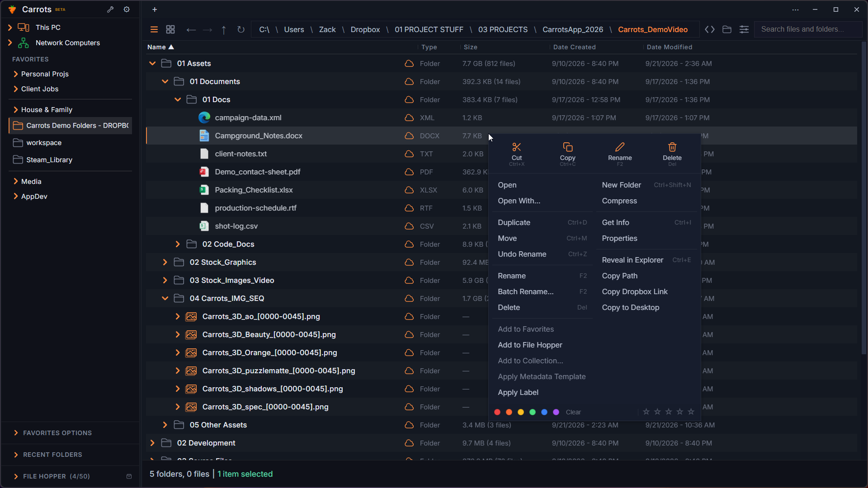Expand This PC in the sidebar
This screenshot has height=488, width=868.
point(10,28)
